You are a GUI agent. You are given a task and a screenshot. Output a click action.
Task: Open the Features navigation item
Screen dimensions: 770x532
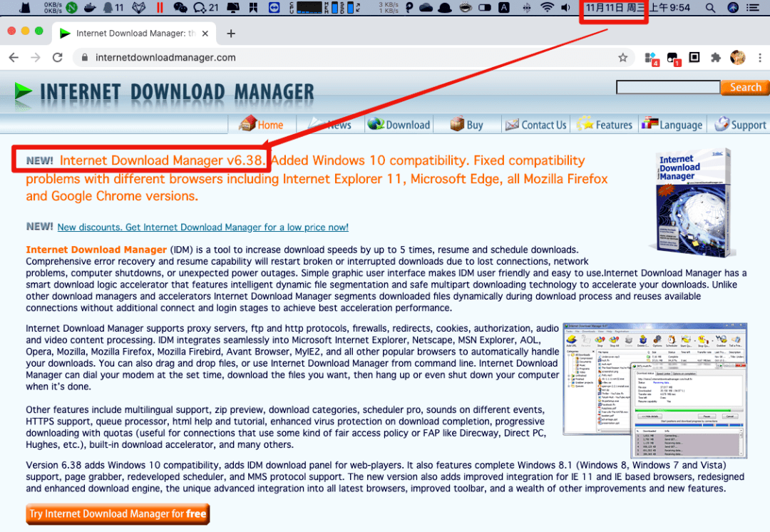coord(605,124)
